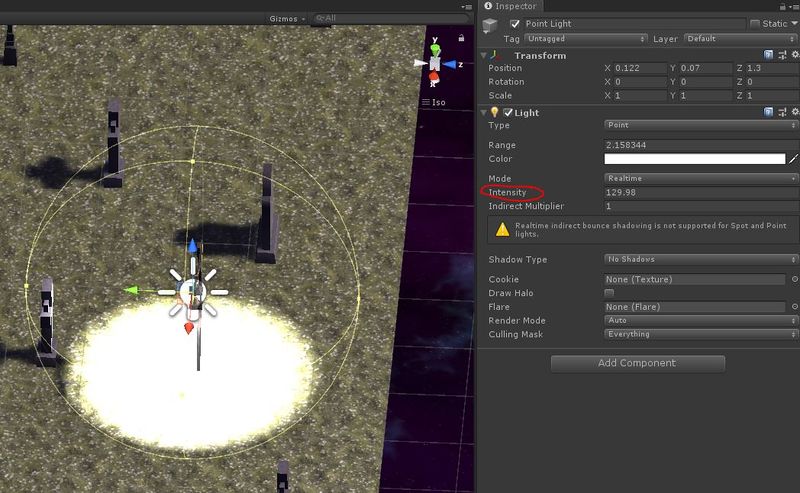Image resolution: width=800 pixels, height=493 pixels.
Task: Open Transform component help icon
Action: [x=768, y=55]
